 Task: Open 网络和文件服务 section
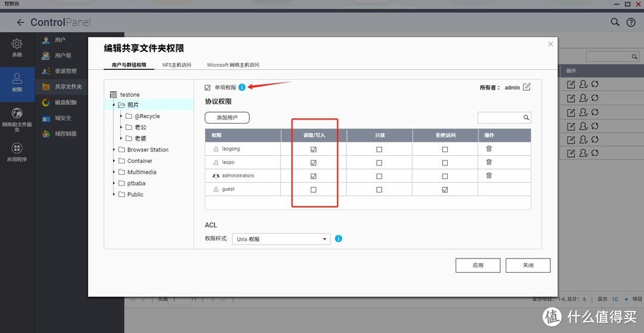pos(17,120)
